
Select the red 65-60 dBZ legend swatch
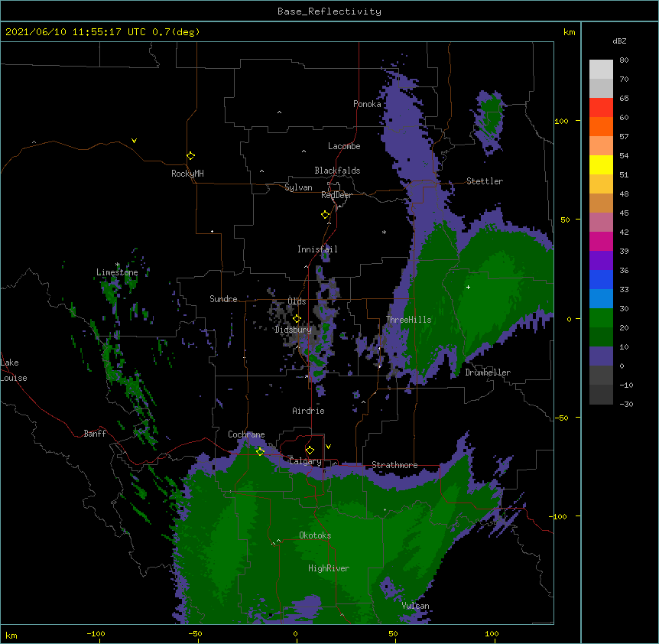[601, 108]
